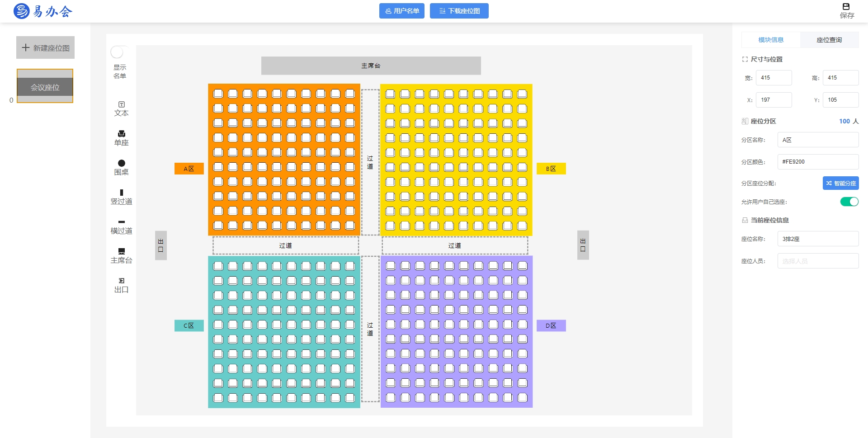Screen dimensions: 868x438
Task: Select the 单座 single seat tool
Action: pos(121,138)
